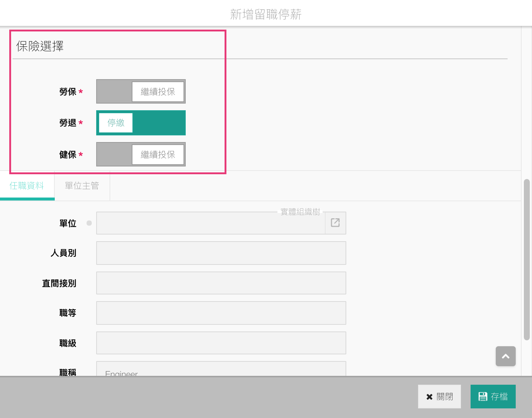This screenshot has height=418, width=532.
Task: Switch to the 任職資料 tab
Action: point(27,186)
